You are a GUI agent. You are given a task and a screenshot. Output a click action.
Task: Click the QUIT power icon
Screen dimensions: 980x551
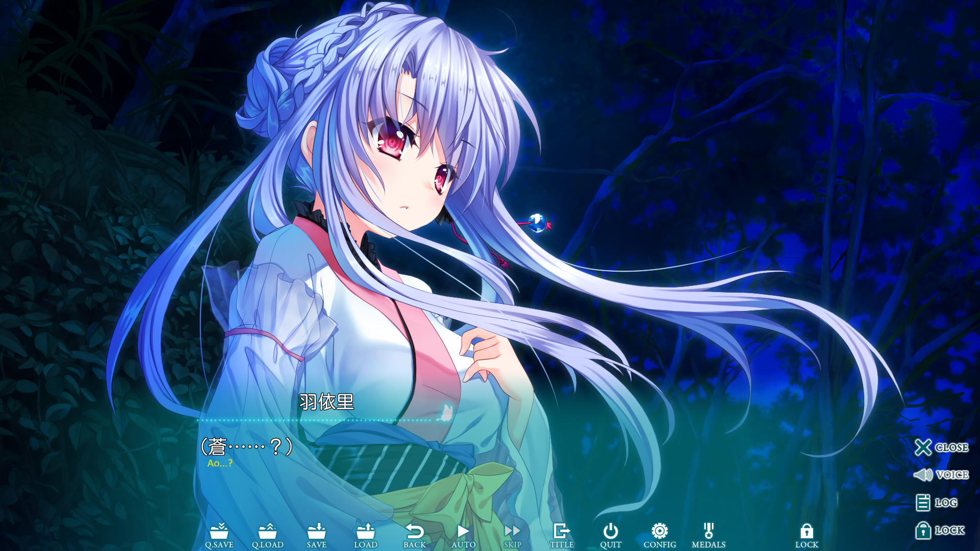pos(611,536)
